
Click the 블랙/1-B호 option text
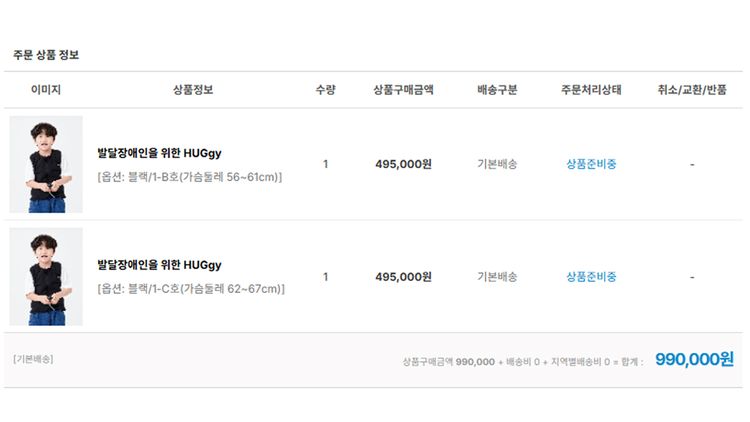coord(189,177)
